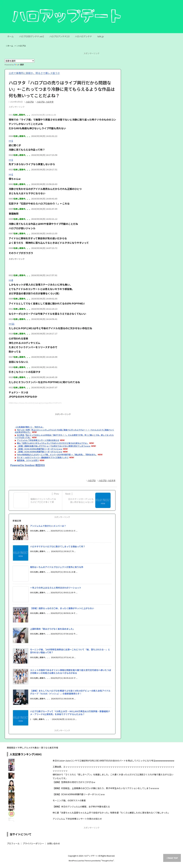
Task: Click the PAGE TOP button
Action: [x=172, y=858]
